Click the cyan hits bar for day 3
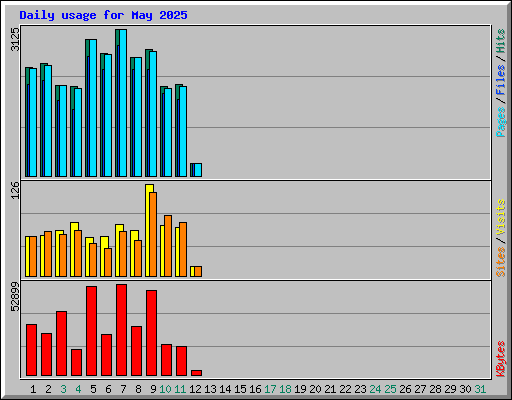Screen dimensions: 512x400 [63, 131]
